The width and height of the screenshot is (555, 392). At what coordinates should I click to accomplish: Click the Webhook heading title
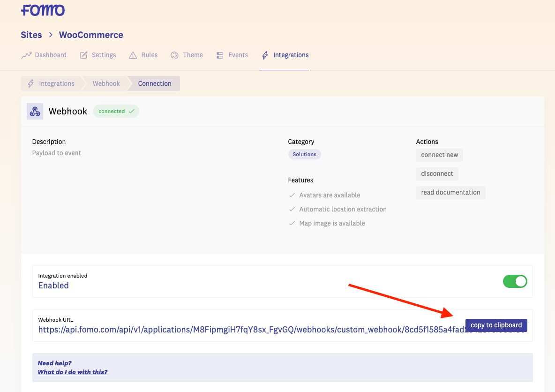pyautogui.click(x=68, y=111)
